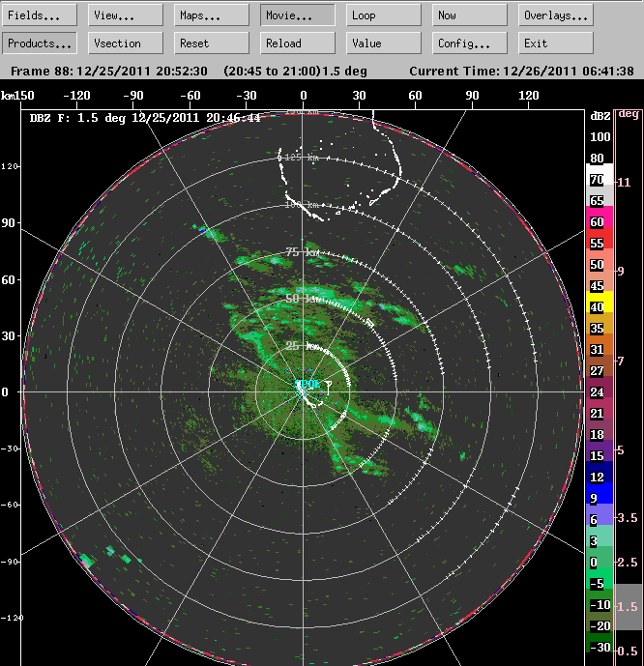This screenshot has width=644, height=666.
Task: Click the 75 km range ring label
Action: click(x=303, y=252)
